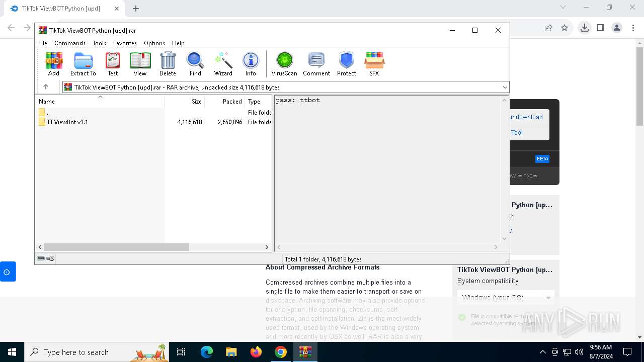
Task: Click the Add toolbar icon in WinRAR
Action: 54,64
